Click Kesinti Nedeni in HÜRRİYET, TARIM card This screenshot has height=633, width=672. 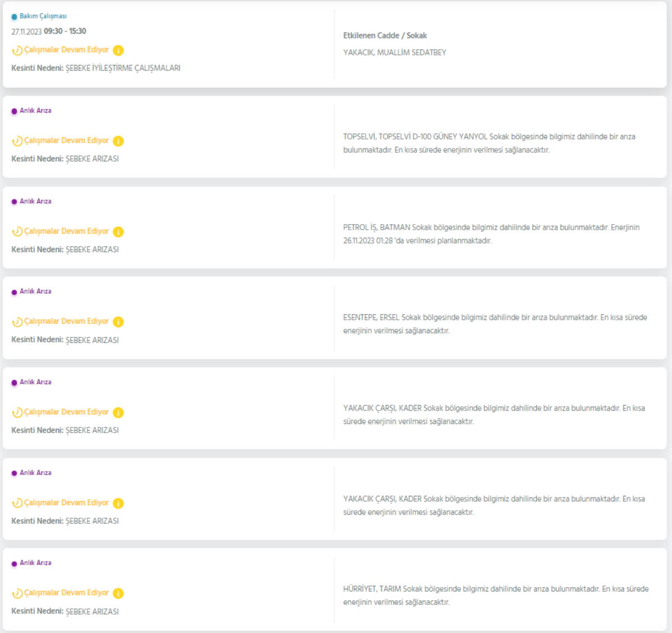click(x=37, y=612)
